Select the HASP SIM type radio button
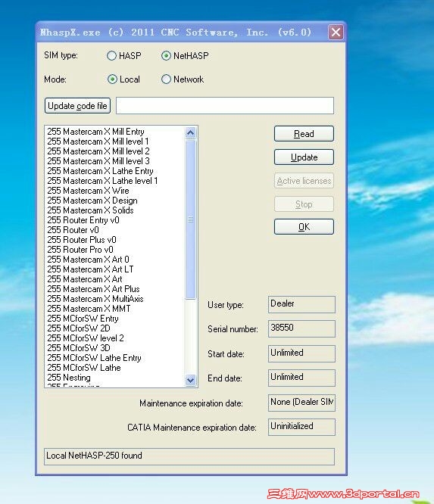 click(111, 56)
